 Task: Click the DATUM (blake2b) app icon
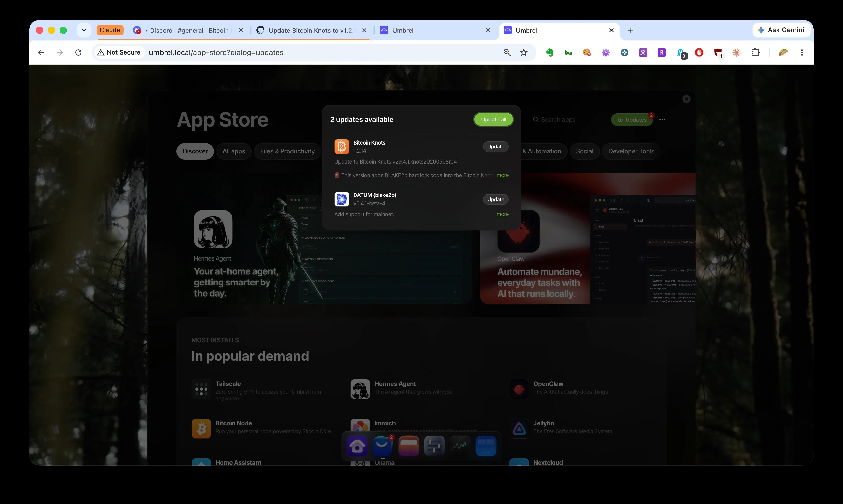click(x=342, y=199)
